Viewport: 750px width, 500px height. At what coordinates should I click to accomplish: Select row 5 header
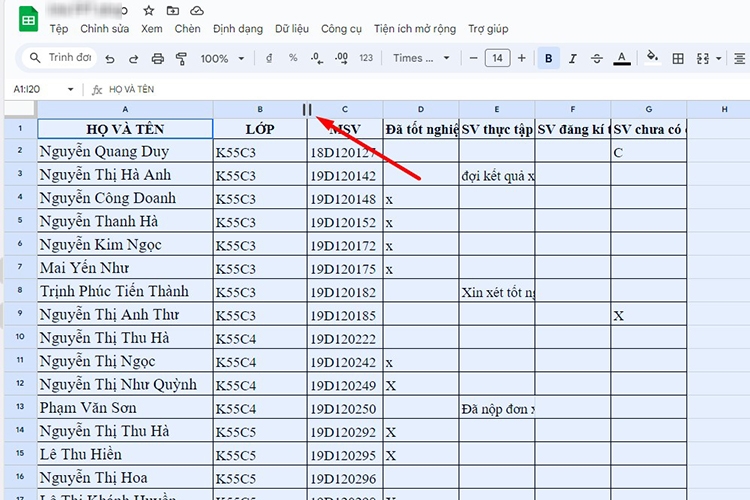click(x=20, y=221)
